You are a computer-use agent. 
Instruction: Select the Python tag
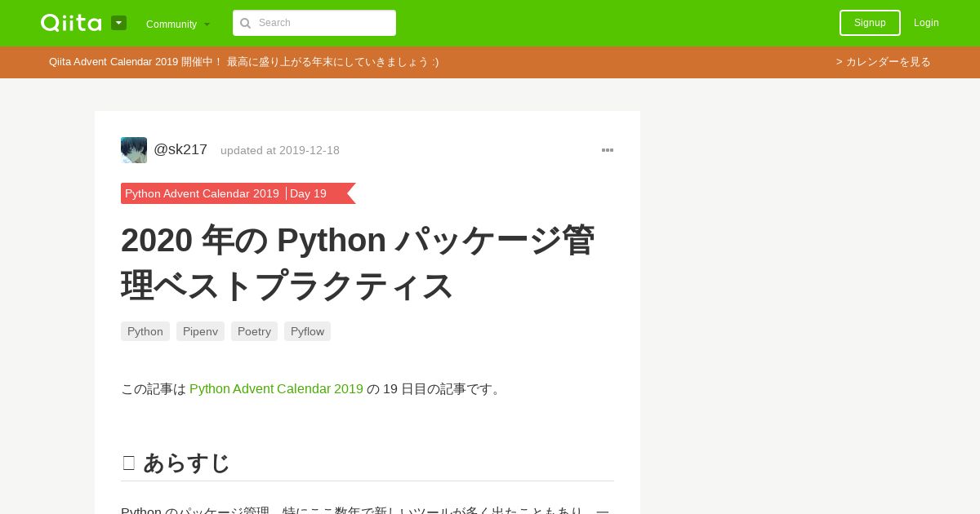[145, 331]
